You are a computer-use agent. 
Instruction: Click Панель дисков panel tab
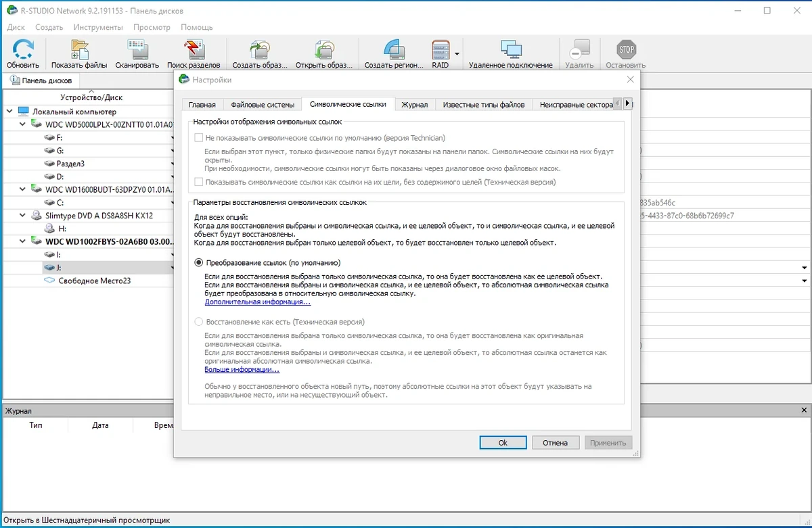pos(41,80)
